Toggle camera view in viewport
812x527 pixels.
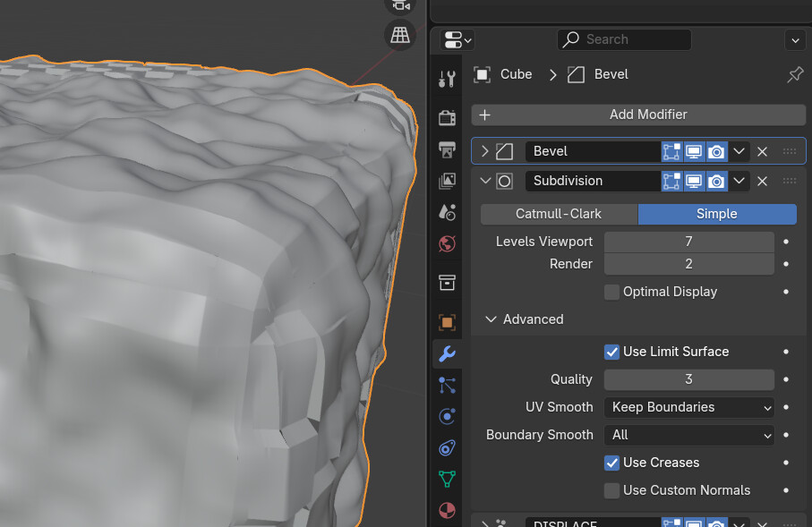coord(400,5)
